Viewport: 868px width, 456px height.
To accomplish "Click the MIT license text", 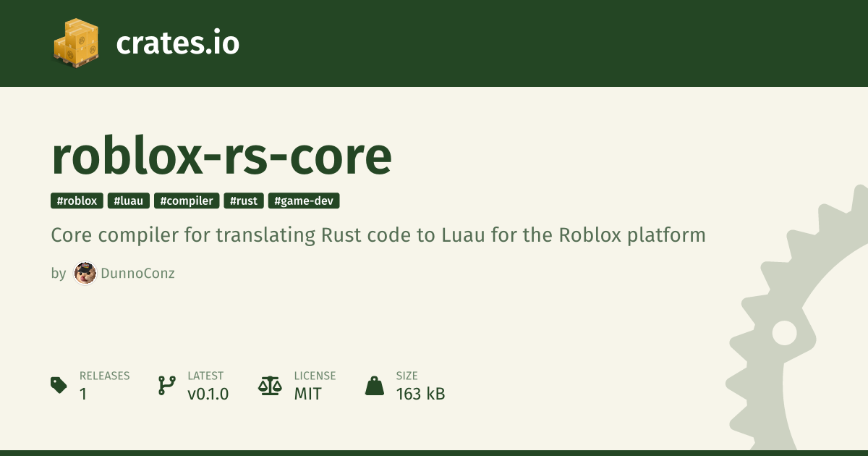I will [x=307, y=394].
